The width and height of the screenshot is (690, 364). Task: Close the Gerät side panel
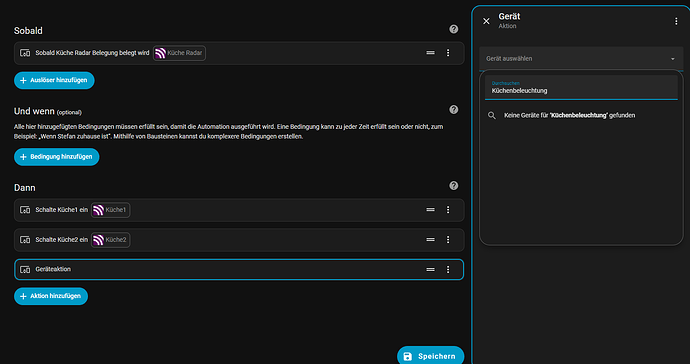point(486,21)
